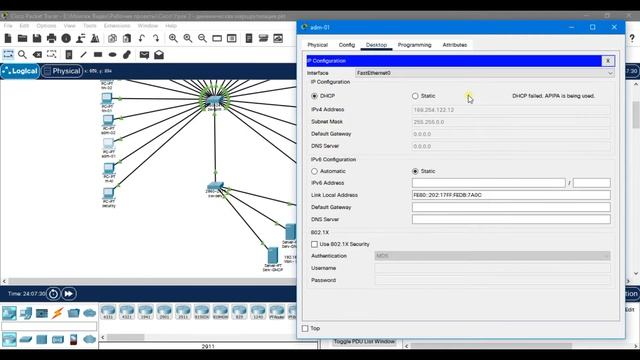The height and width of the screenshot is (360, 640).
Task: Open the Options menu
Action: (x=46, y=26)
